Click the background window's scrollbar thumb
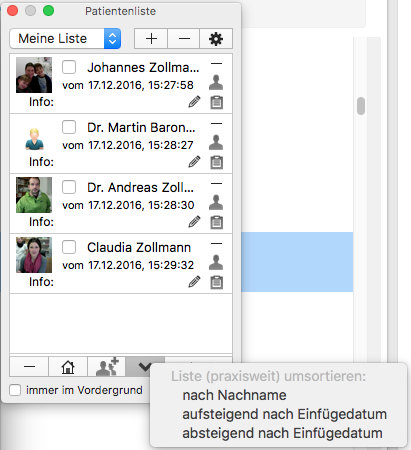Viewport: 411px width, 450px height. click(x=361, y=106)
